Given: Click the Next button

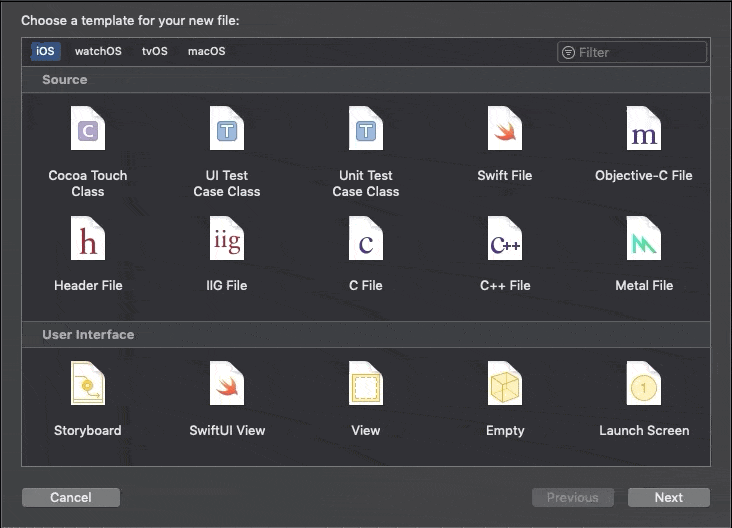Looking at the screenshot, I should [669, 497].
